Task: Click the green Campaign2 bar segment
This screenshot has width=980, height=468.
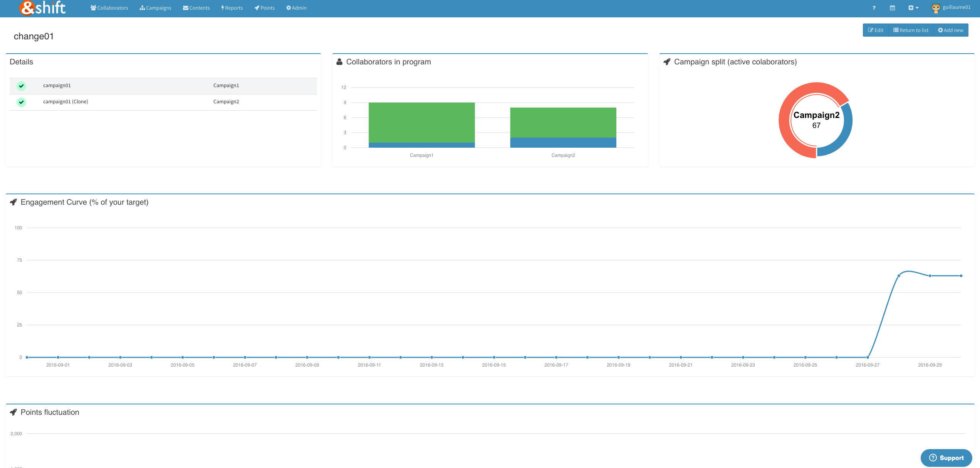Action: pos(563,123)
